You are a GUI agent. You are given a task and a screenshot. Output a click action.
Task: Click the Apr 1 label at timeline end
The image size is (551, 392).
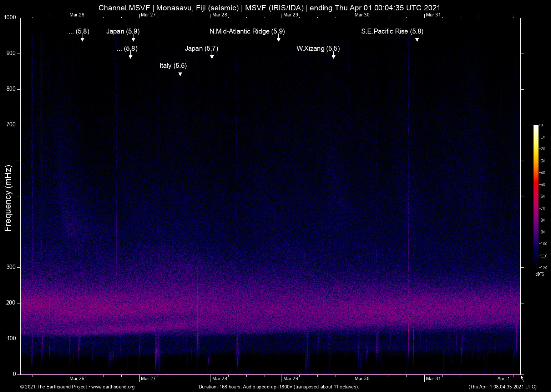[x=503, y=378]
